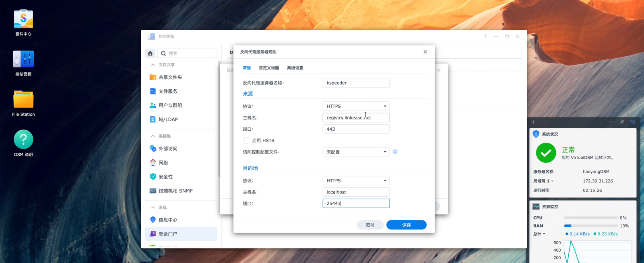644x263 pixels.
Task: Click the server name haoyongDSM
Action: coord(596,172)
